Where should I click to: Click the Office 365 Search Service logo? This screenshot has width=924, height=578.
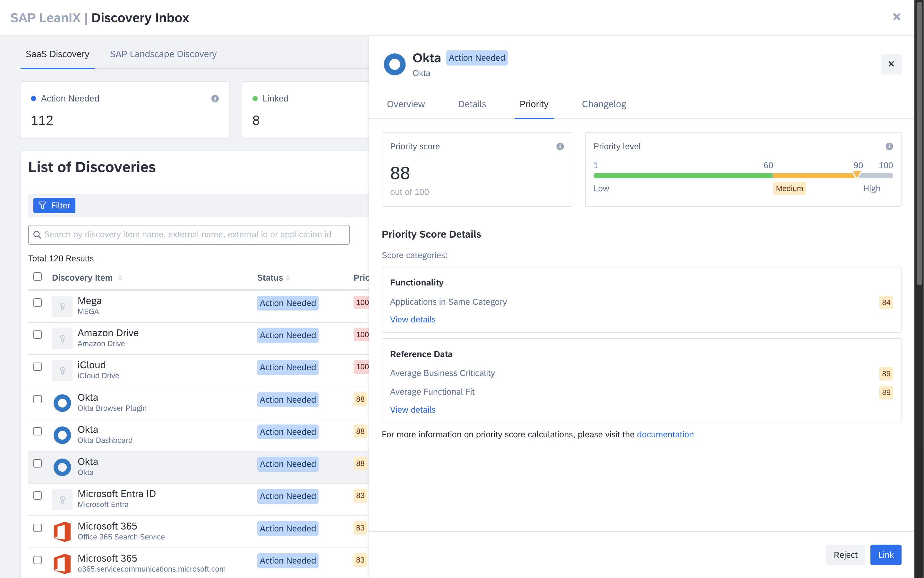pos(62,532)
